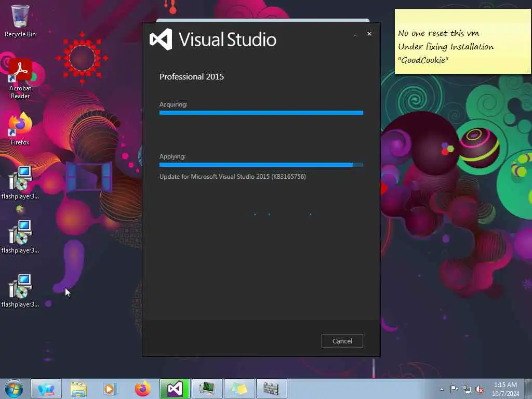Click the Show desktop strip at taskbar end
532x399 pixels.
click(x=528, y=389)
